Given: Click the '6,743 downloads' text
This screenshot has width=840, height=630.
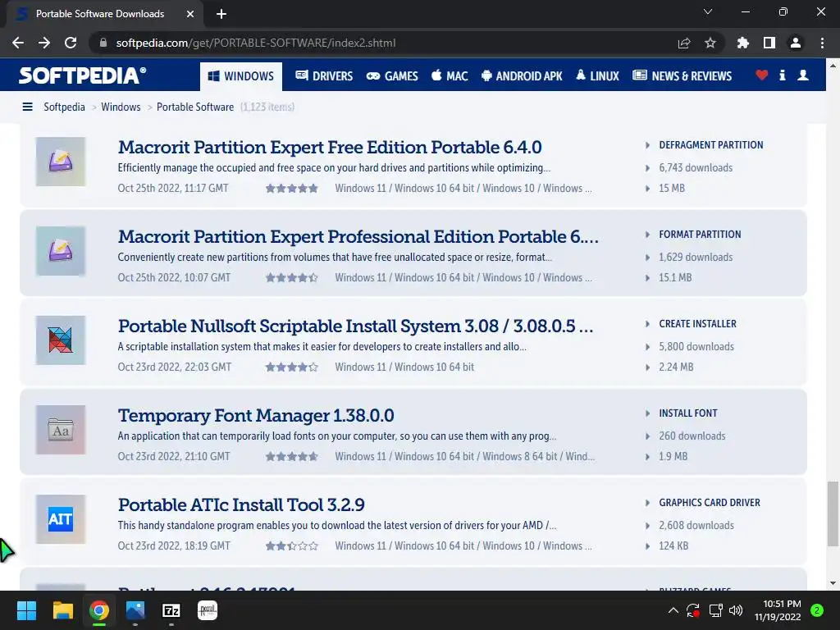Looking at the screenshot, I should pos(696,168).
